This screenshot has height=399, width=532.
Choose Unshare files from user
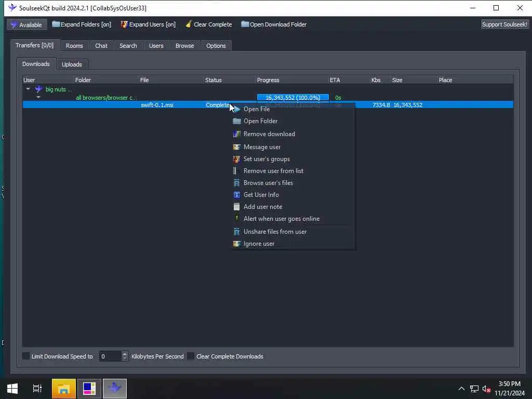[x=293, y=232]
